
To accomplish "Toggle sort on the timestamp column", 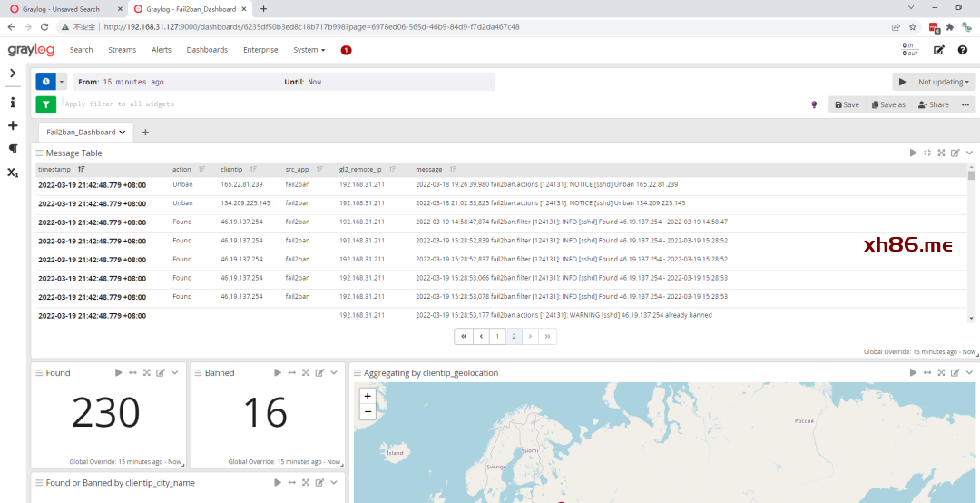I will 82,169.
